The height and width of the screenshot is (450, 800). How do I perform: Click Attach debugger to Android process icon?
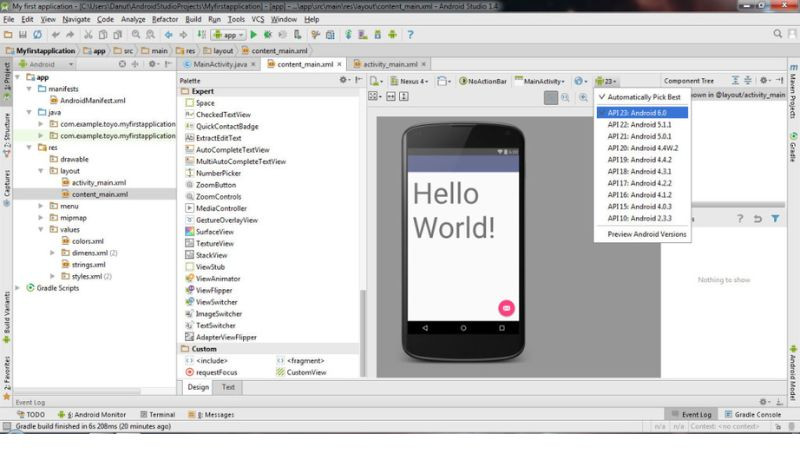(x=297, y=35)
